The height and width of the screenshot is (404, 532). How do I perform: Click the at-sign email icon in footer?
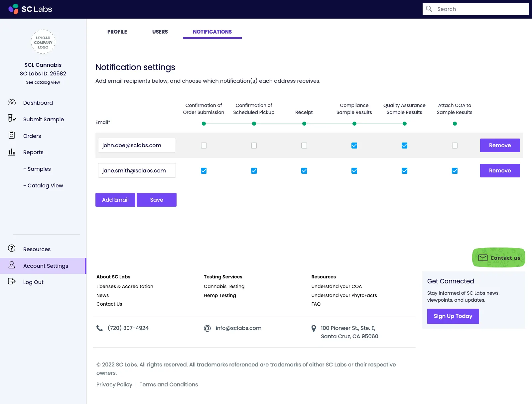(207, 328)
